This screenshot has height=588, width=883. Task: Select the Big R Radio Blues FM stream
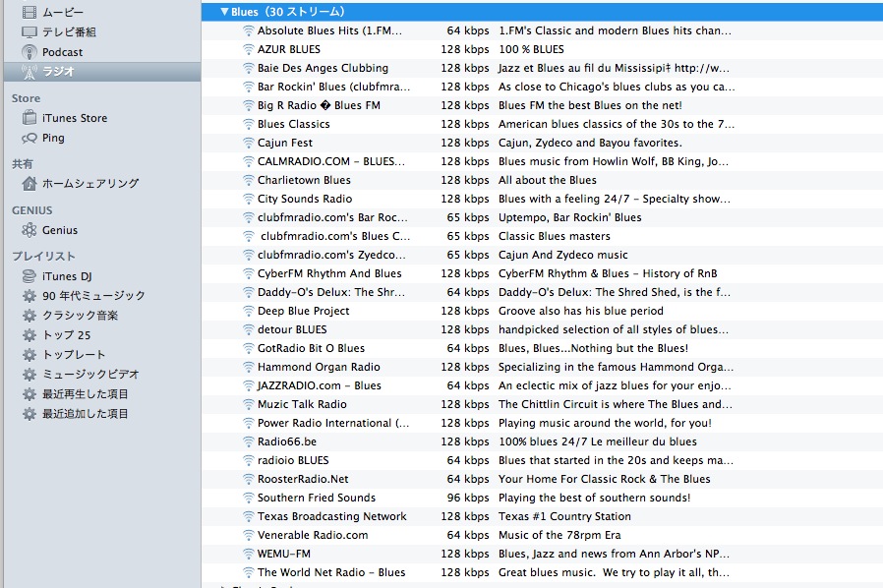coord(319,105)
